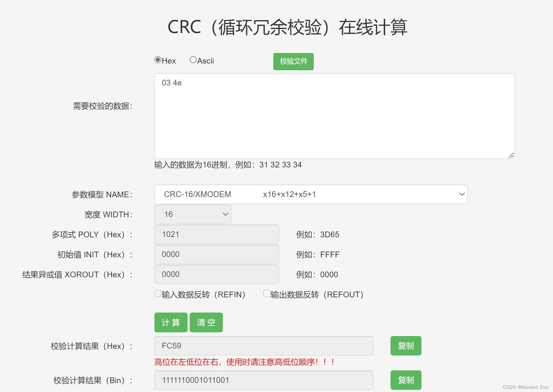This screenshot has width=553, height=392.
Task: Click the 清空 clear button
Action: pos(206,322)
